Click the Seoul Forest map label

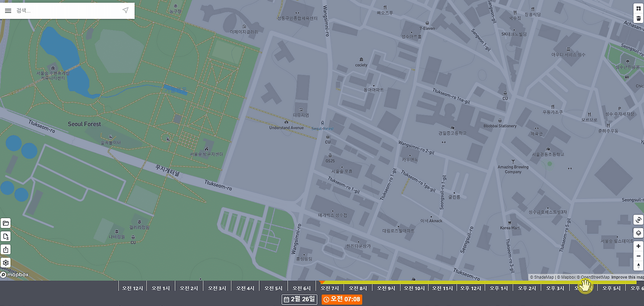[85, 124]
